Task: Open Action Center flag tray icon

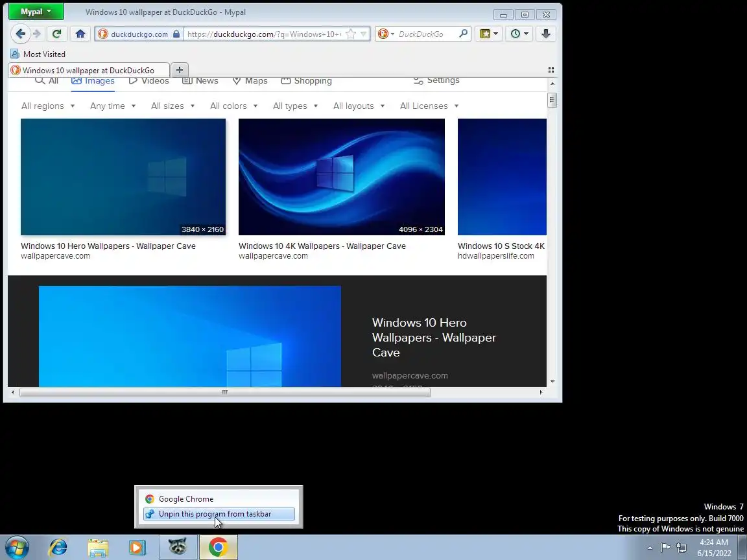Action: coord(665,548)
